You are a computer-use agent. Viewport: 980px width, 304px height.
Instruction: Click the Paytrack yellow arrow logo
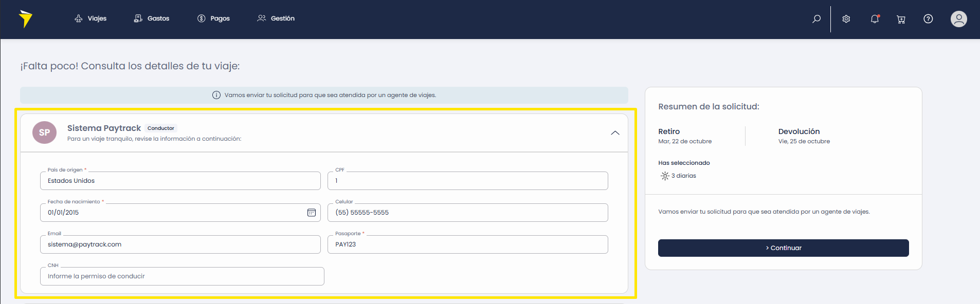25,18
